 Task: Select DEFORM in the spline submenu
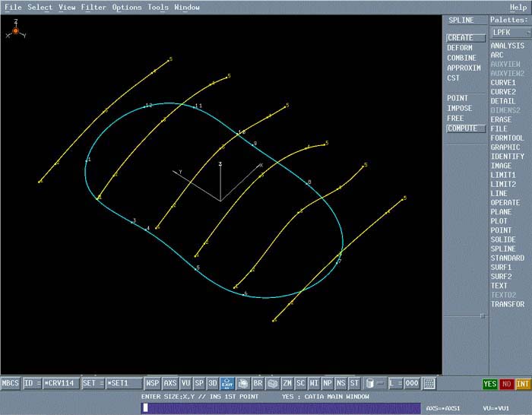tap(460, 48)
